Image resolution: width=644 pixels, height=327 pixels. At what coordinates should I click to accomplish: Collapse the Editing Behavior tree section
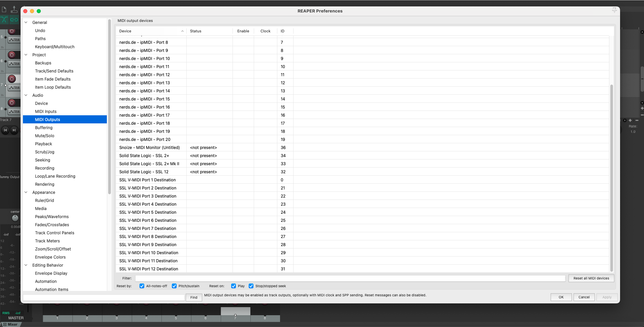click(26, 265)
